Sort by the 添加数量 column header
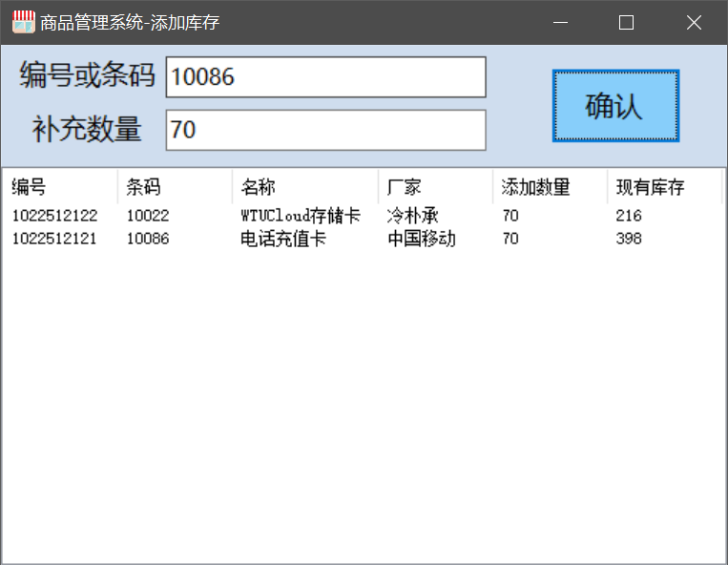 point(551,187)
